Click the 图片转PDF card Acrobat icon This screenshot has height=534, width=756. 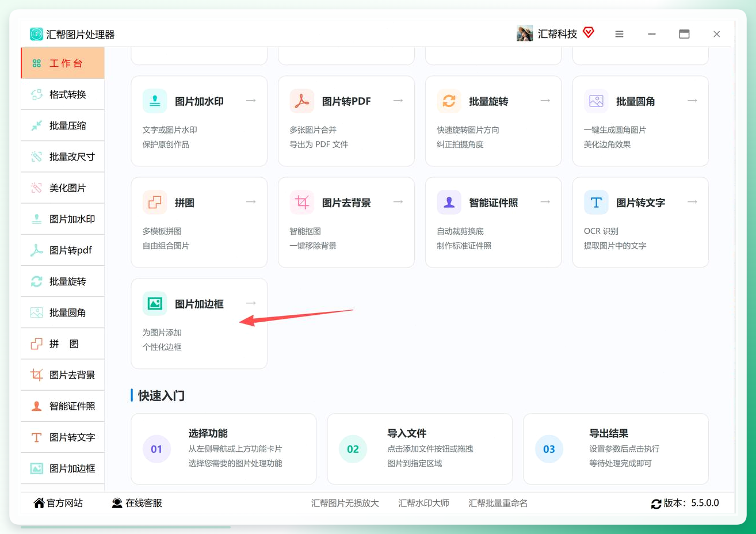pos(302,101)
